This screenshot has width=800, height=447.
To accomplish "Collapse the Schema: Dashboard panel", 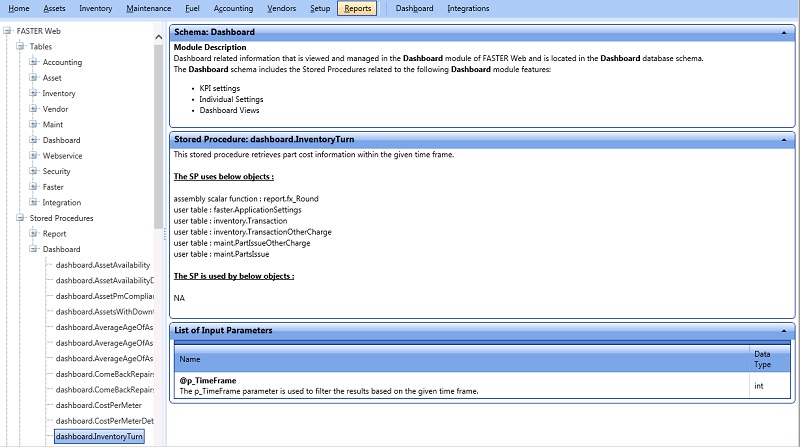I will click(x=784, y=32).
